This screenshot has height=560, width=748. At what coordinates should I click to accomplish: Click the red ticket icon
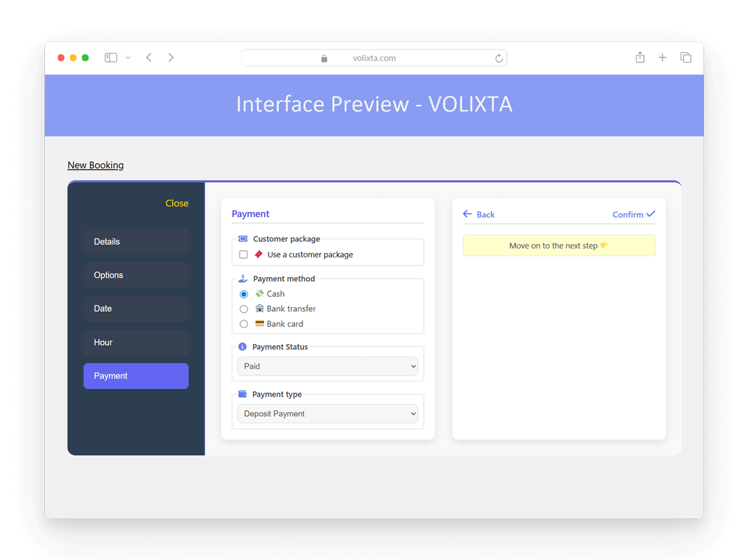259,254
